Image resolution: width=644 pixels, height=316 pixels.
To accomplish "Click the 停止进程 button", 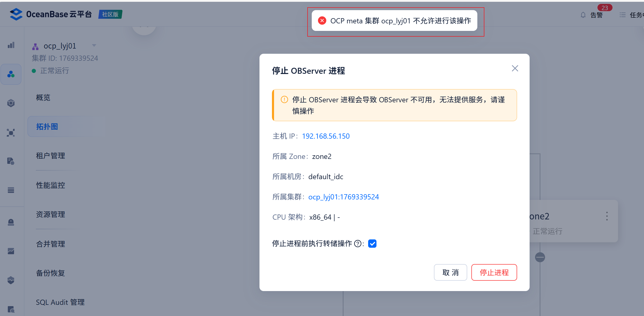I will (x=494, y=272).
